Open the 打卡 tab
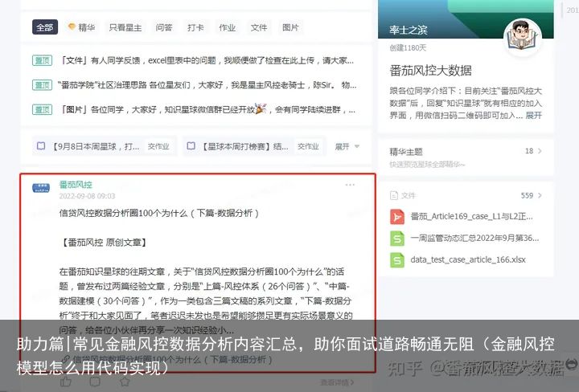The width and height of the screenshot is (579, 392). (195, 27)
